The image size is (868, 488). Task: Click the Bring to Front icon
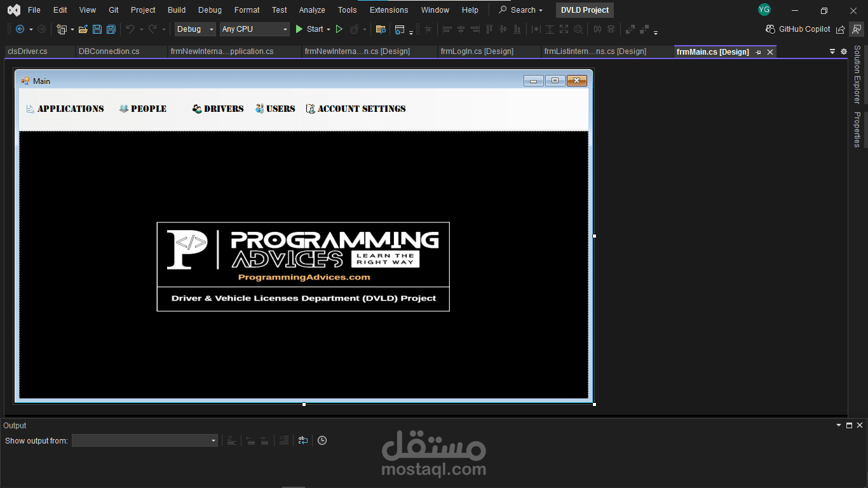[x=630, y=29]
